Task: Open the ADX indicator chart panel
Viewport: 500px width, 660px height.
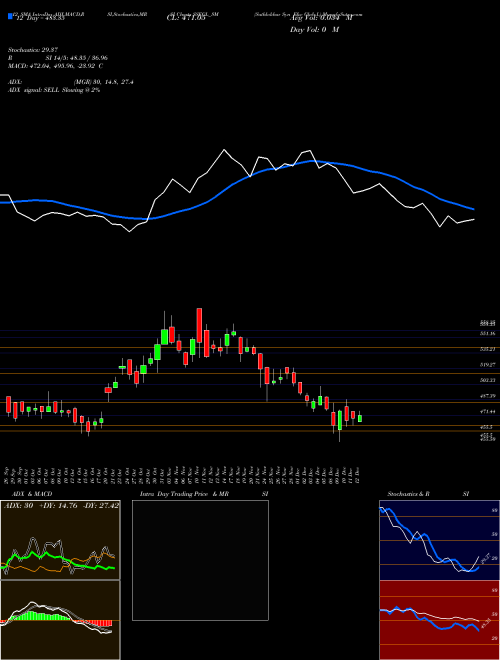Action: tap(60, 540)
